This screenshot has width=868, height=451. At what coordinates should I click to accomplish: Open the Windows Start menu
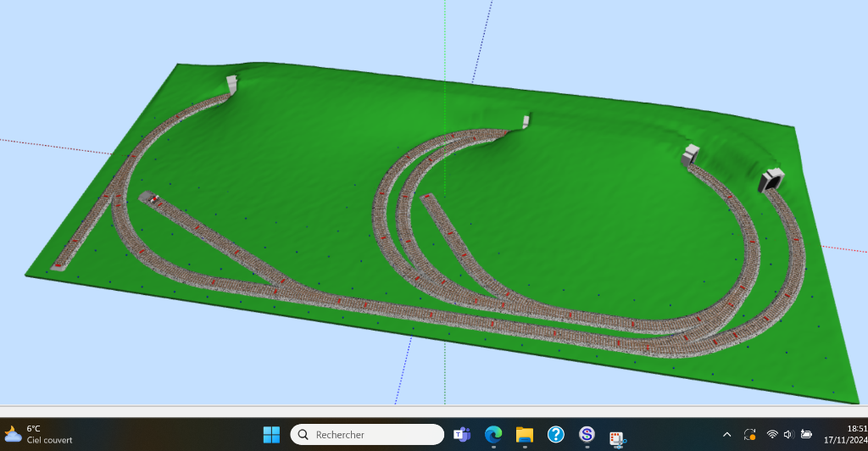(x=271, y=434)
